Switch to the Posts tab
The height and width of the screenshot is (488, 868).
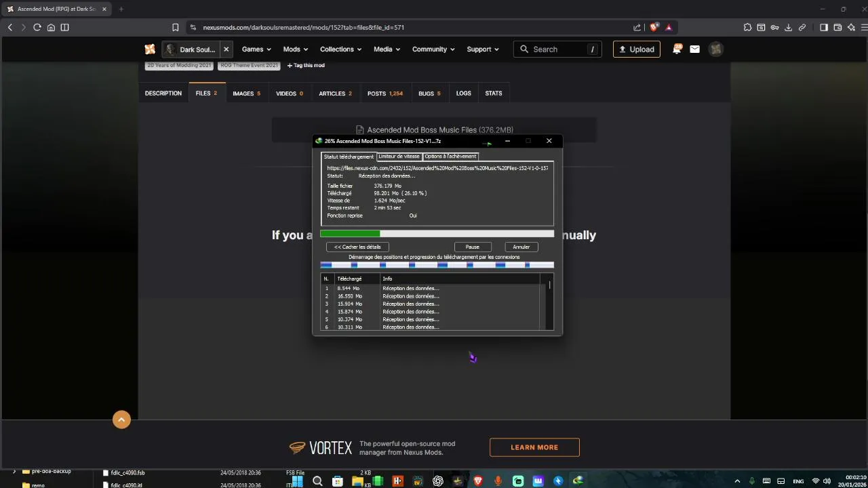[384, 94]
